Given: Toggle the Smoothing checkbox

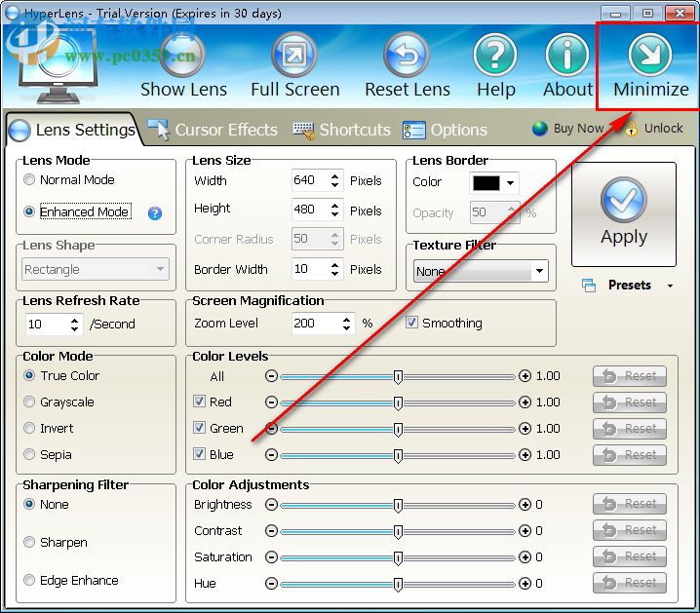Looking at the screenshot, I should tap(411, 323).
